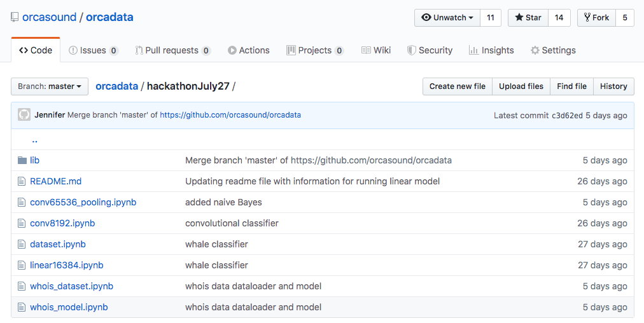The image size is (644, 323).
Task: Click the file icon beside whois_model.ipynb
Action: 22,306
